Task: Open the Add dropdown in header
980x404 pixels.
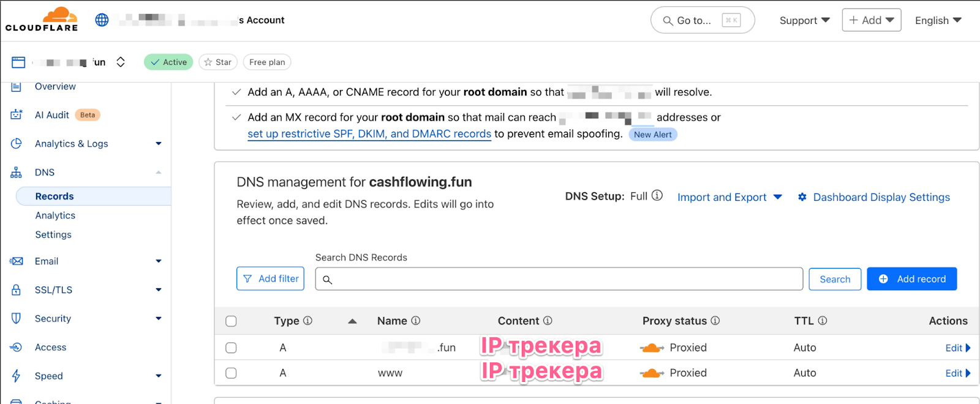Action: pyautogui.click(x=872, y=20)
